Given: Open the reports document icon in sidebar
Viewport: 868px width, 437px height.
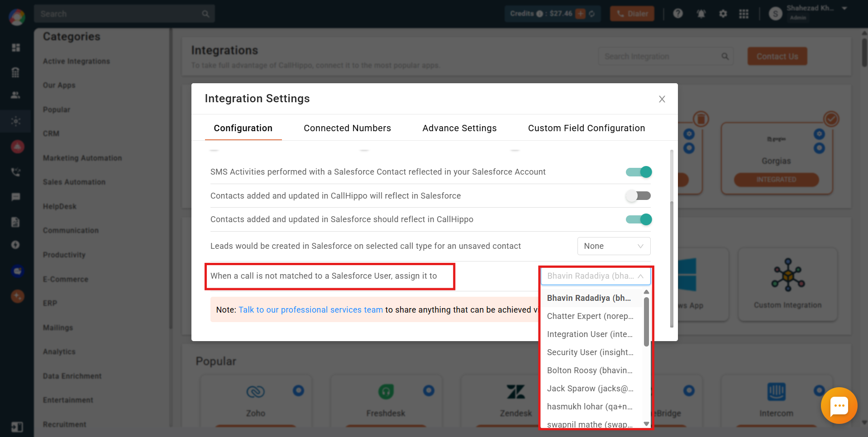Looking at the screenshot, I should coord(16,222).
